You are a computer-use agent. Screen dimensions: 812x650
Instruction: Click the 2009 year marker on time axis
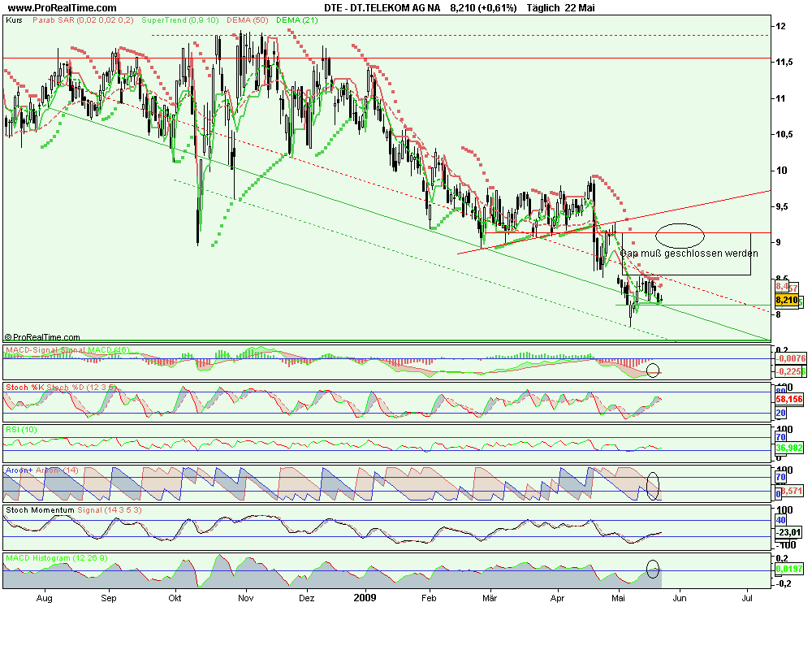point(364,597)
